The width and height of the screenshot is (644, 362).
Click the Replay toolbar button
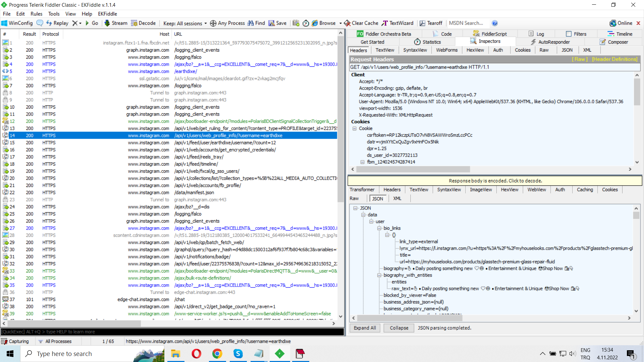point(57,23)
